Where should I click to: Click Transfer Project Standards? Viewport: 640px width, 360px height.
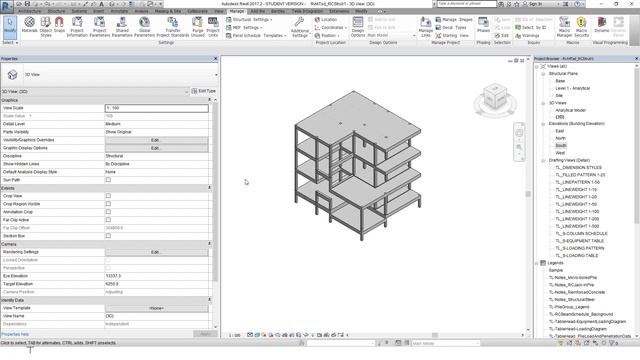173,27
